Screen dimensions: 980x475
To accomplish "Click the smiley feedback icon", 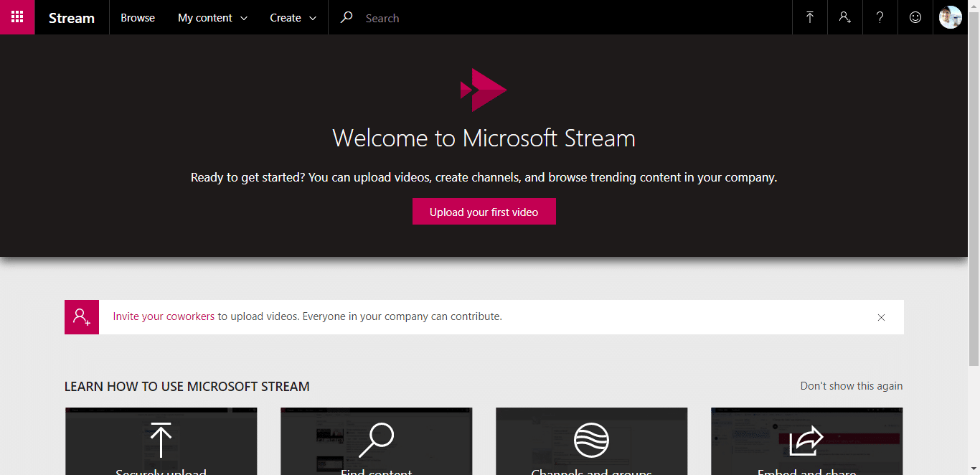I will click(x=915, y=17).
